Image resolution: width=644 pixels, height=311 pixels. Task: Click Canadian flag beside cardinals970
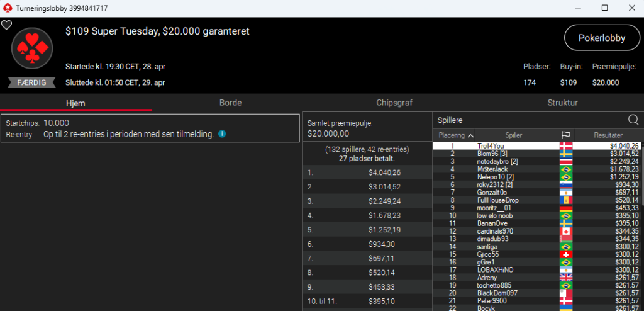coord(565,231)
